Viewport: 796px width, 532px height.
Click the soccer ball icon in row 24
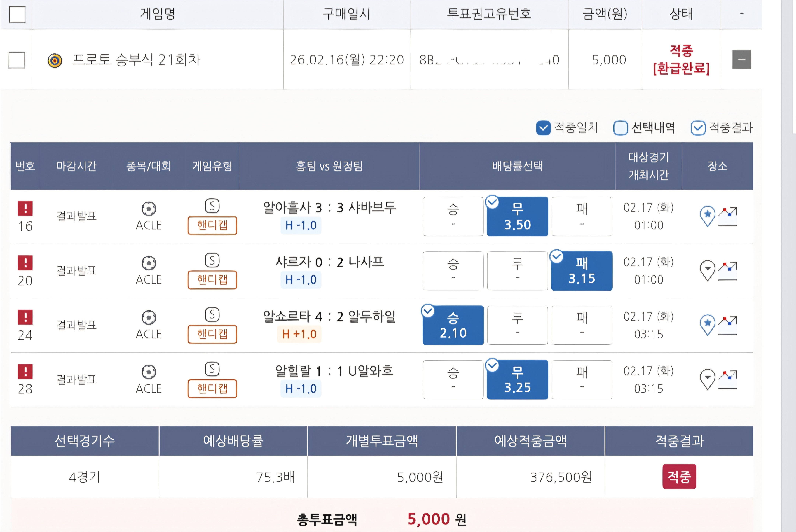[149, 318]
